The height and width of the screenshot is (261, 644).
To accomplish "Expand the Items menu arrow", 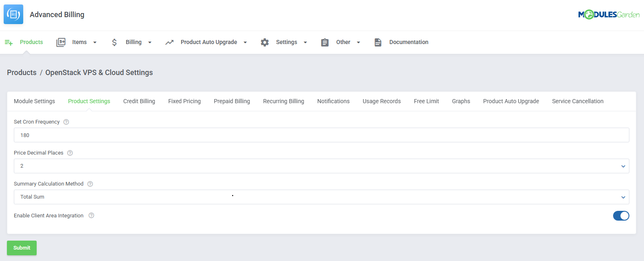I will (95, 42).
